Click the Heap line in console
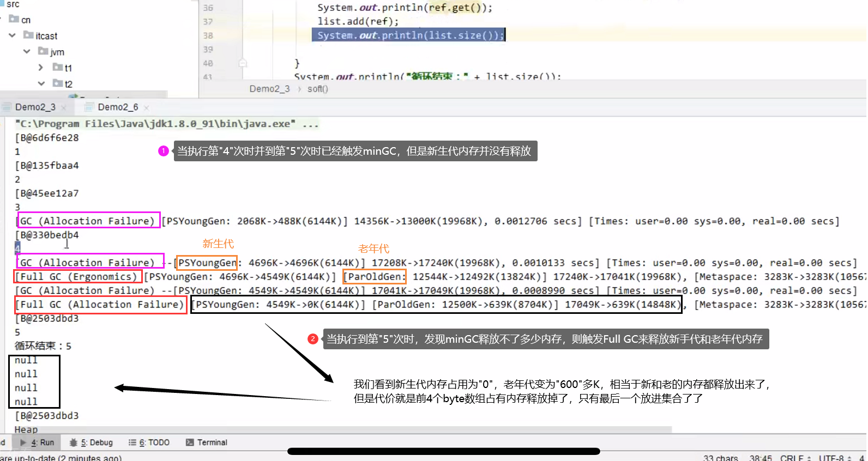The image size is (868, 461). coord(26,429)
